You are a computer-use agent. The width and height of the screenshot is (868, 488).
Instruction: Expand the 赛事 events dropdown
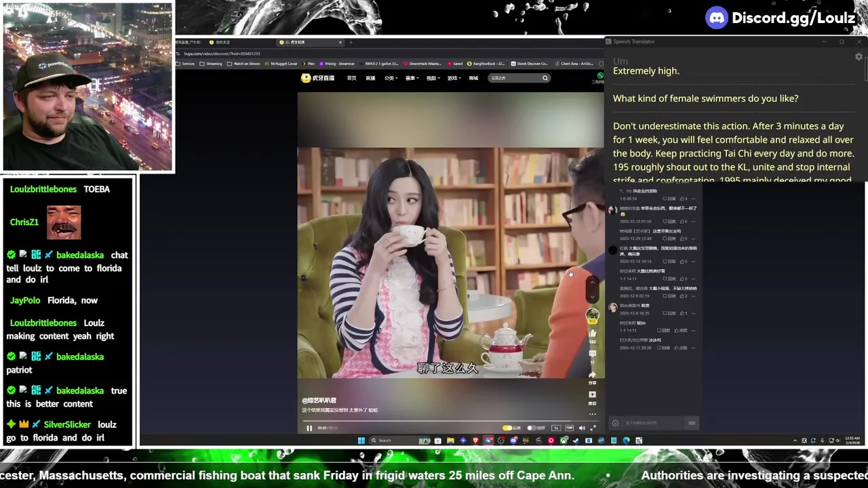[x=412, y=78]
